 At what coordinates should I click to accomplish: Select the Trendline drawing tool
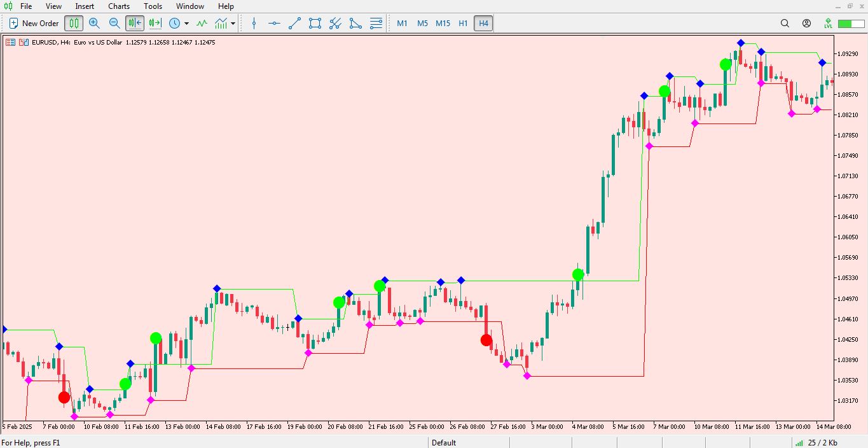tap(294, 23)
